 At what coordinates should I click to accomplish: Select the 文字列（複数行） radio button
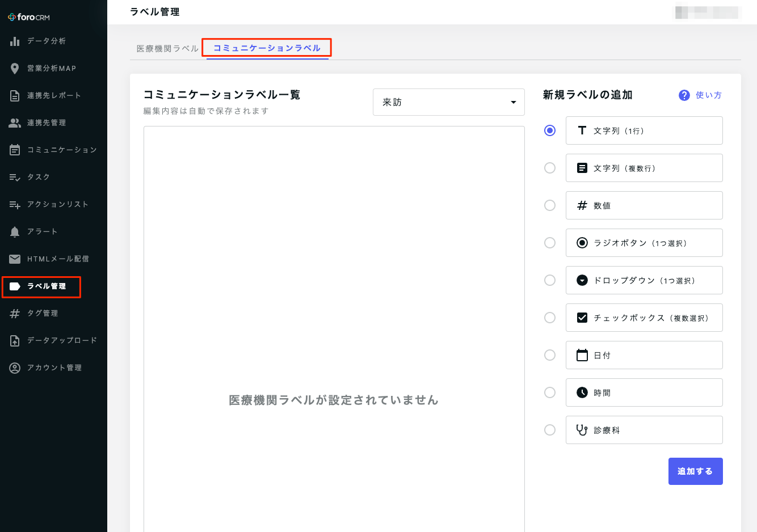(x=550, y=168)
